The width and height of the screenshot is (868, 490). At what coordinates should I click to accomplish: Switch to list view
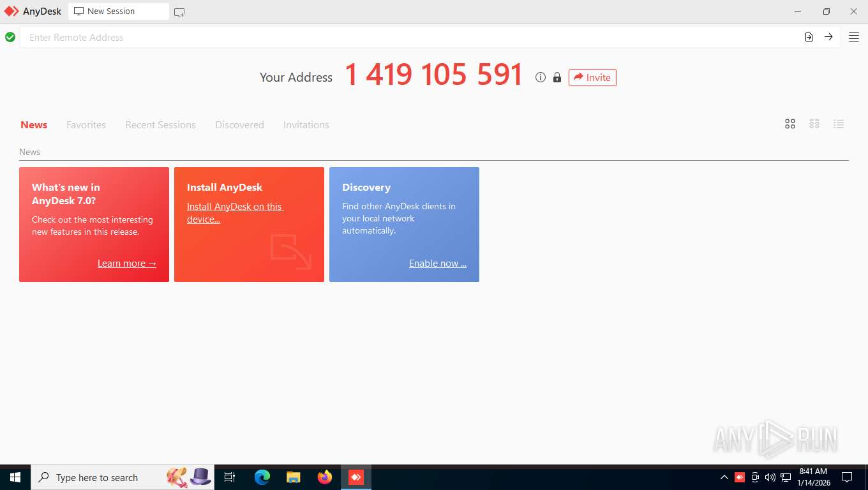coord(839,124)
